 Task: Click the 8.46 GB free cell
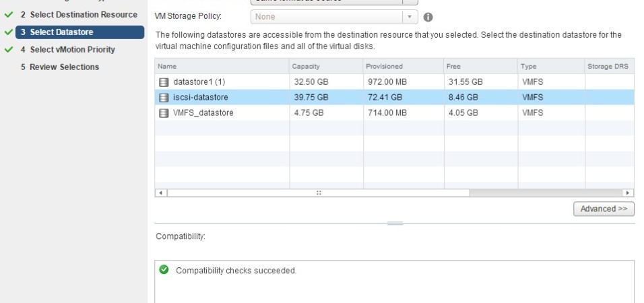463,98
